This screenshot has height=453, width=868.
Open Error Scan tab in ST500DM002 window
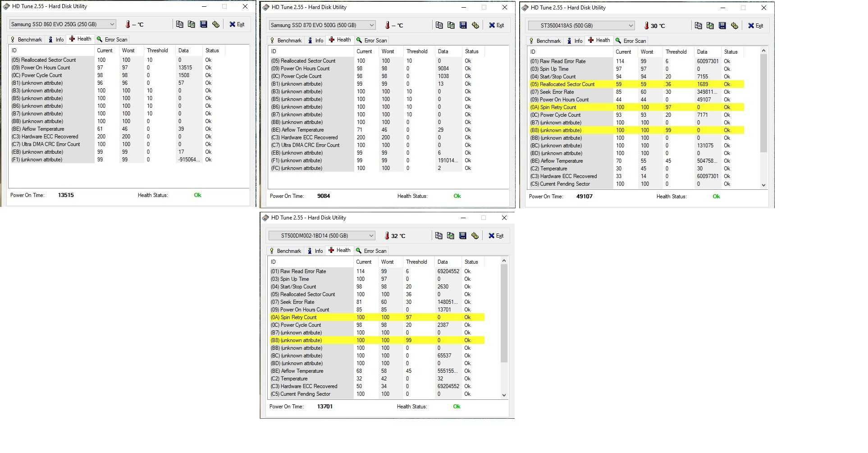pyautogui.click(x=371, y=251)
